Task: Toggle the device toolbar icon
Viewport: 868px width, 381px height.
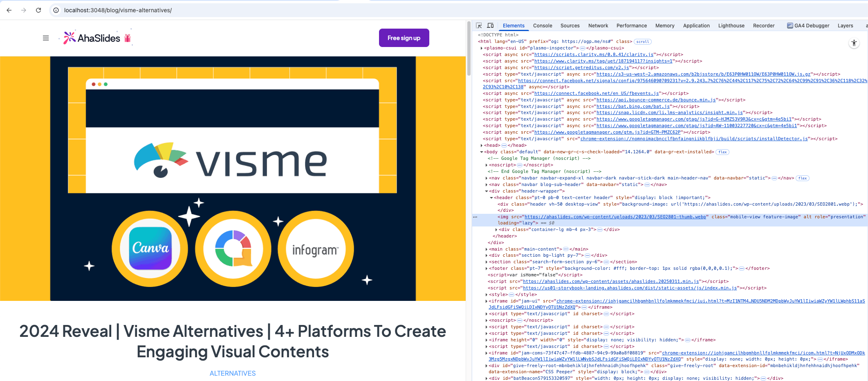Action: [490, 25]
